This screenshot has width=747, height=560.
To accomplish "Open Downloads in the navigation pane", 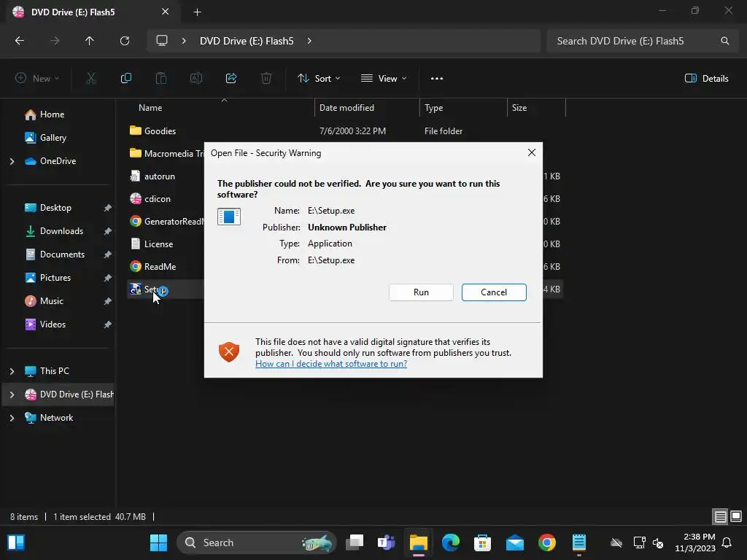I will pos(61,231).
